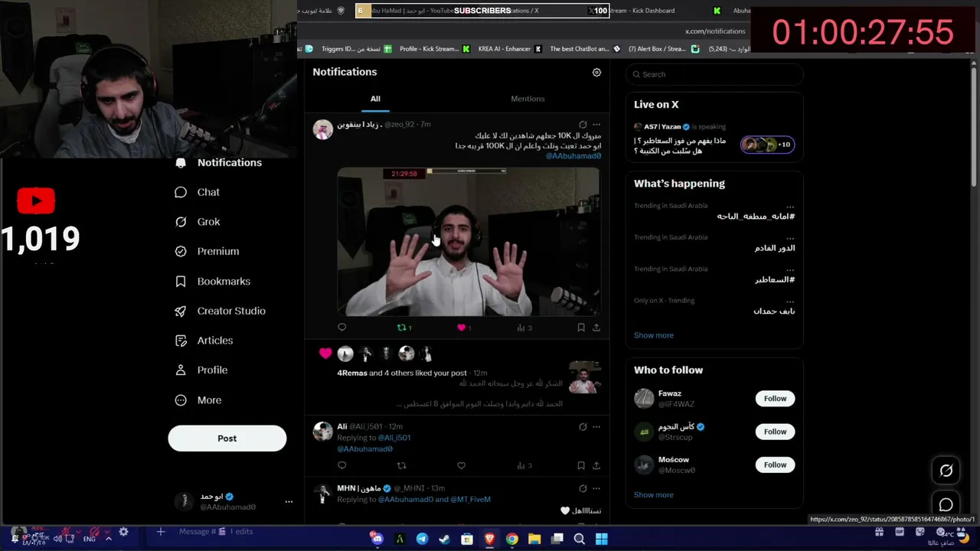Viewport: 980px width, 551px height.
Task: Share Ali's post
Action: [596, 465]
